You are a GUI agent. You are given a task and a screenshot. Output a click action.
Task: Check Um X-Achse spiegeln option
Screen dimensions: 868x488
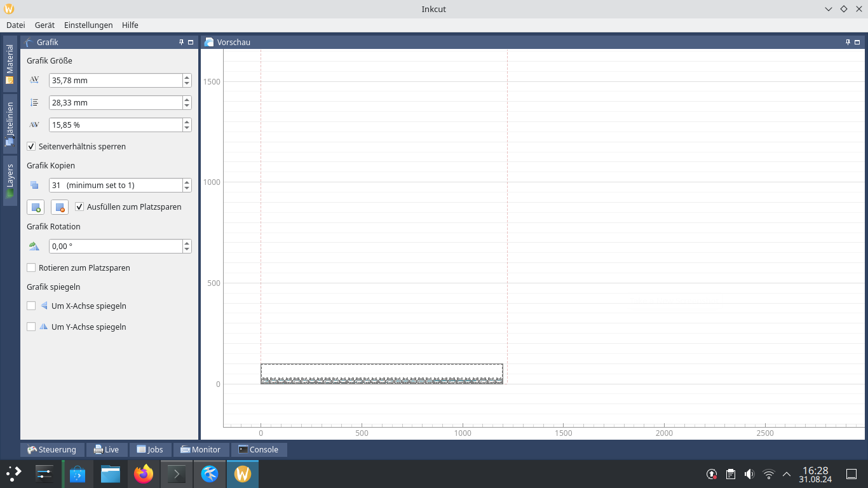[31, 306]
